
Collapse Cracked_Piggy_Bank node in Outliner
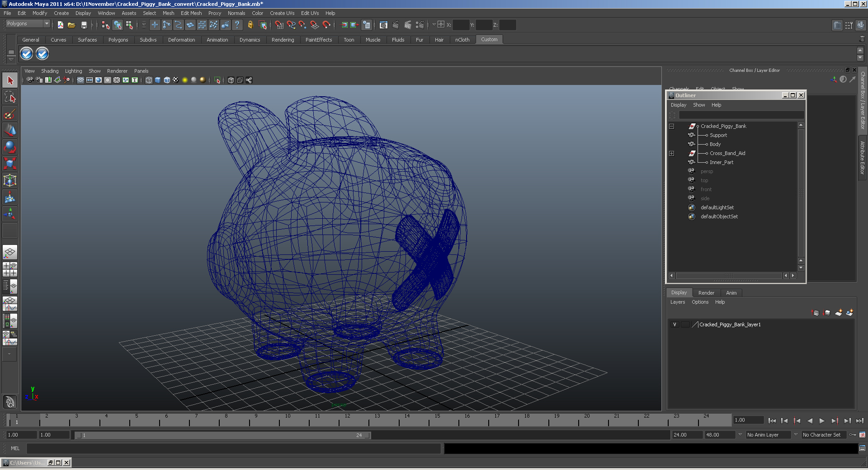(x=672, y=126)
